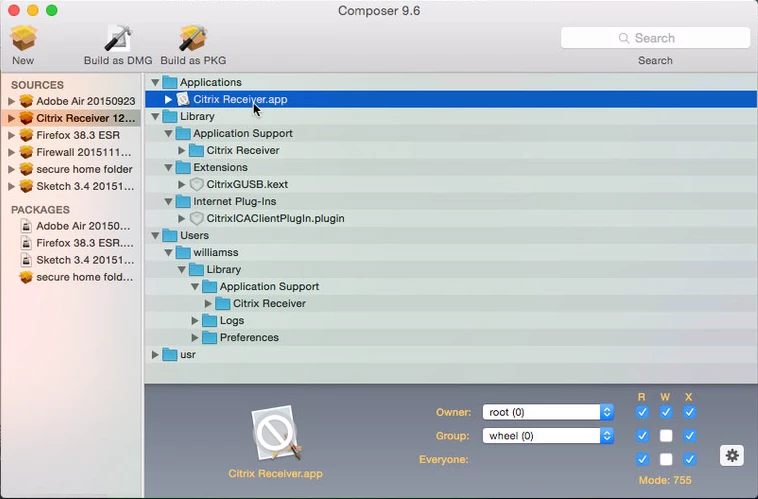758x499 pixels.
Task: Enable Group write permission checkbox
Action: click(x=666, y=436)
